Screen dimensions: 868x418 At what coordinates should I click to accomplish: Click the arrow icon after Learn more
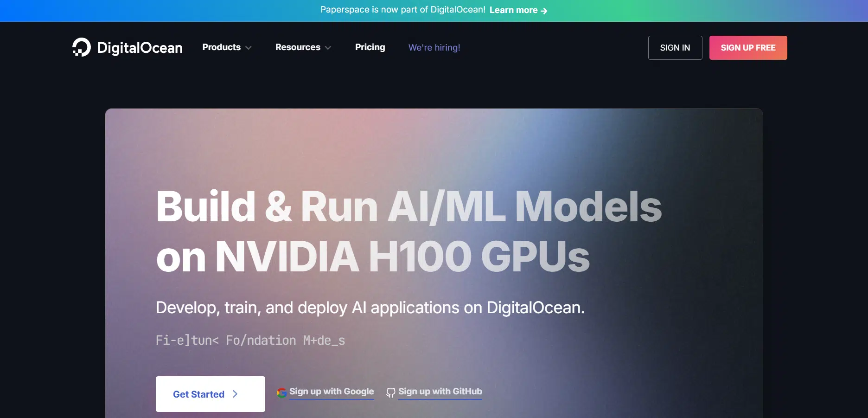[544, 11]
